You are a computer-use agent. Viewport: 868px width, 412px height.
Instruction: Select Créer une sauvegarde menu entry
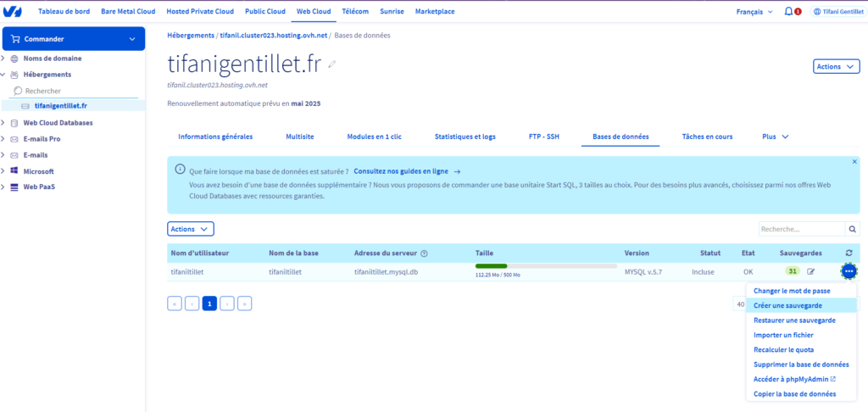pyautogui.click(x=787, y=305)
